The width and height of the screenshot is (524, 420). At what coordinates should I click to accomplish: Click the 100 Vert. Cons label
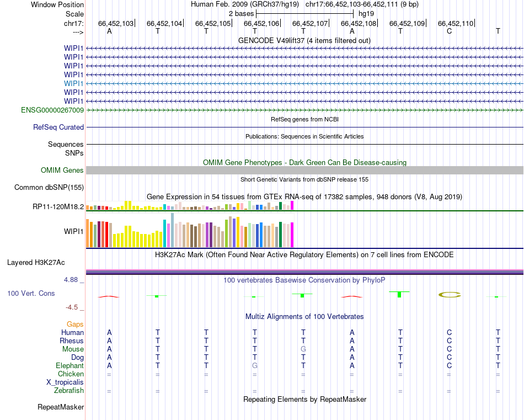pos(31,293)
